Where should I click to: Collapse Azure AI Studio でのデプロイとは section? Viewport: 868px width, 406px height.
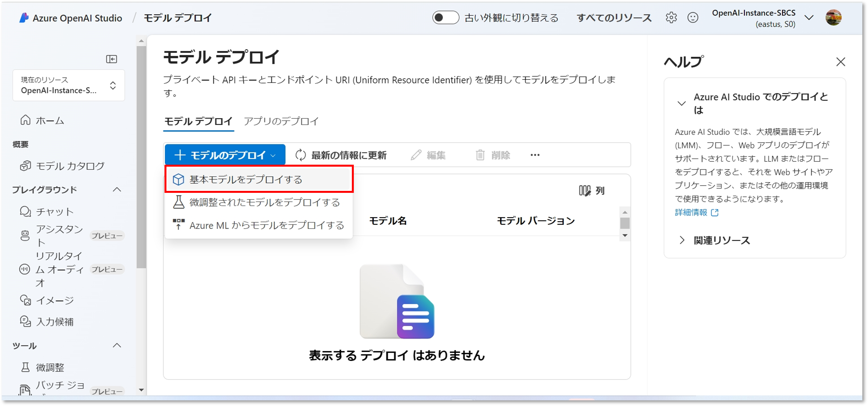coord(681,103)
